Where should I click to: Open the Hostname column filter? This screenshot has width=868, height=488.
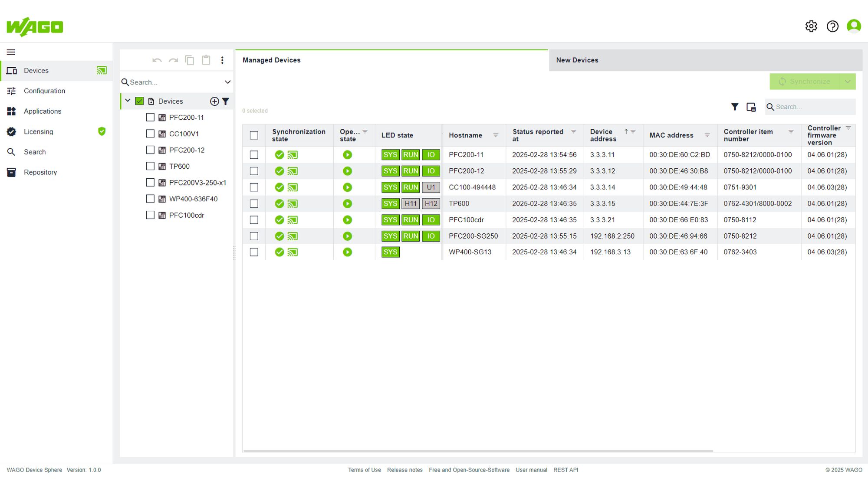tap(496, 135)
